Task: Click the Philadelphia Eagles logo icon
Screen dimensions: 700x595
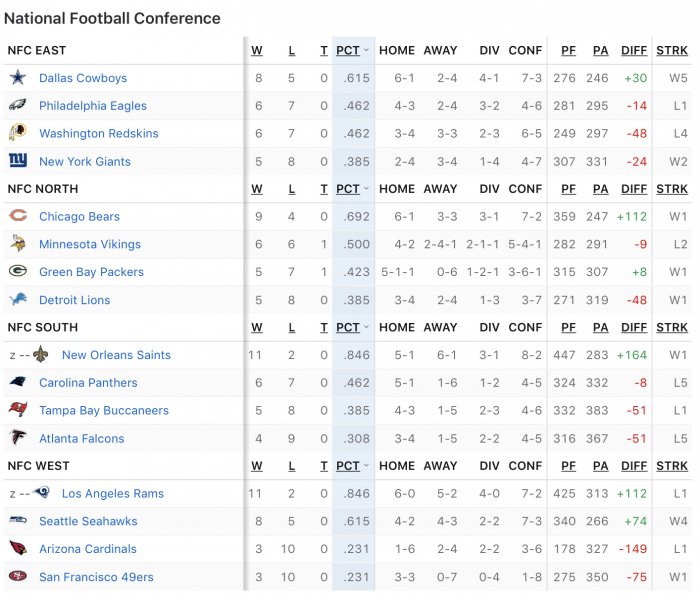Action: tap(18, 105)
